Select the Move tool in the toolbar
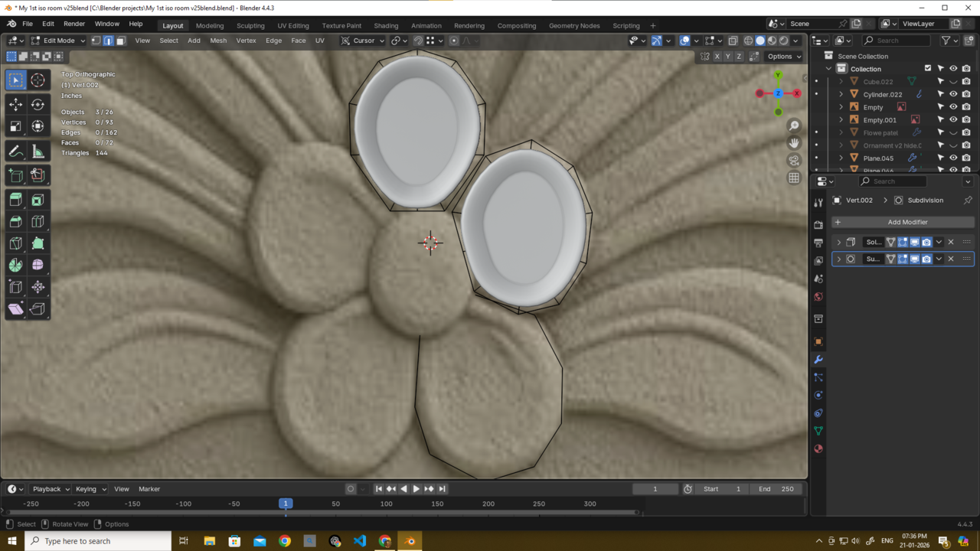This screenshot has width=980, height=551. point(15,104)
